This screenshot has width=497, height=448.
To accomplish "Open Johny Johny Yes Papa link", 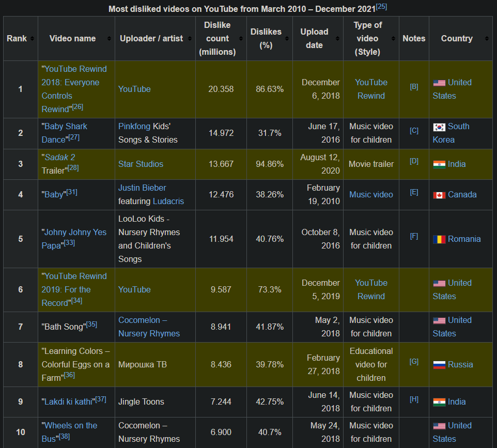I will pos(74,239).
